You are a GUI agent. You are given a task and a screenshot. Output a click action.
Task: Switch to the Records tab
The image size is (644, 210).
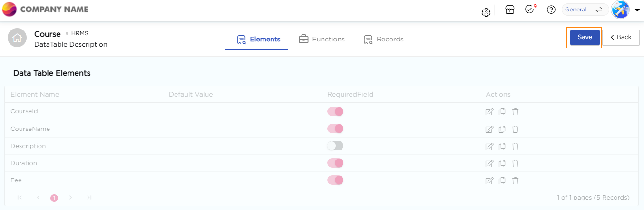click(x=383, y=39)
